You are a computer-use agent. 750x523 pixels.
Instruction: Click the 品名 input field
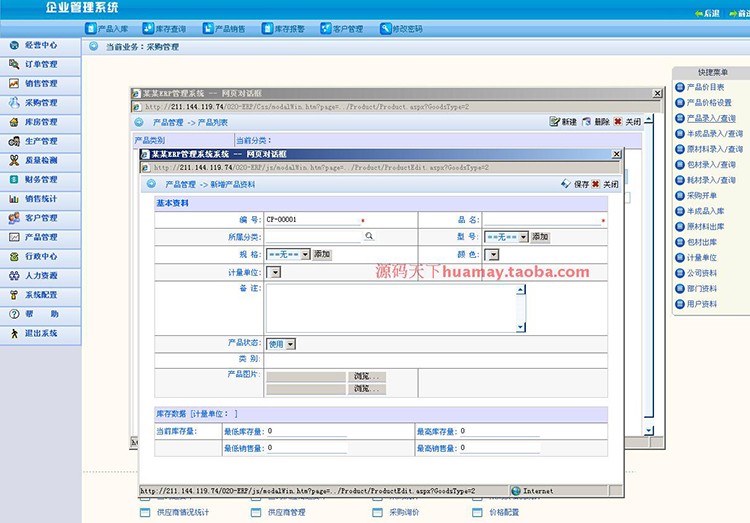(542, 220)
